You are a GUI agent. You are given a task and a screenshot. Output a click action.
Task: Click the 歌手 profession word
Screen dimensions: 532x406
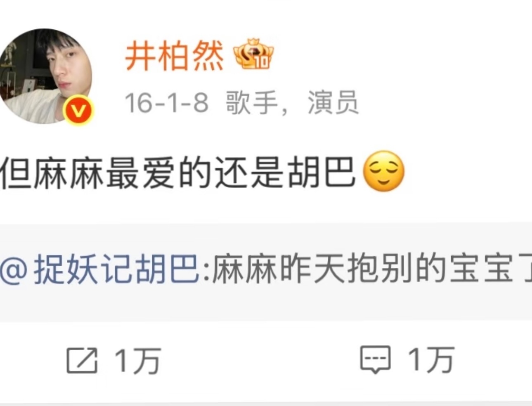pos(252,103)
